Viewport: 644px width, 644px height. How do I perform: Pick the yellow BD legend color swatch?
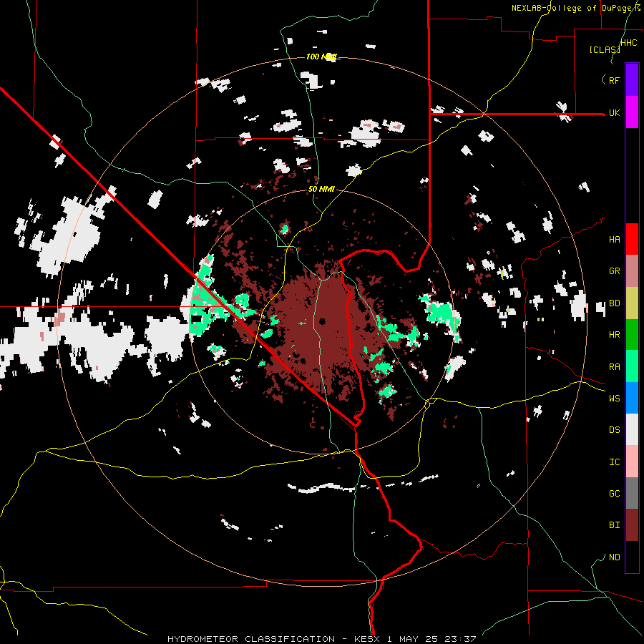pos(632,303)
